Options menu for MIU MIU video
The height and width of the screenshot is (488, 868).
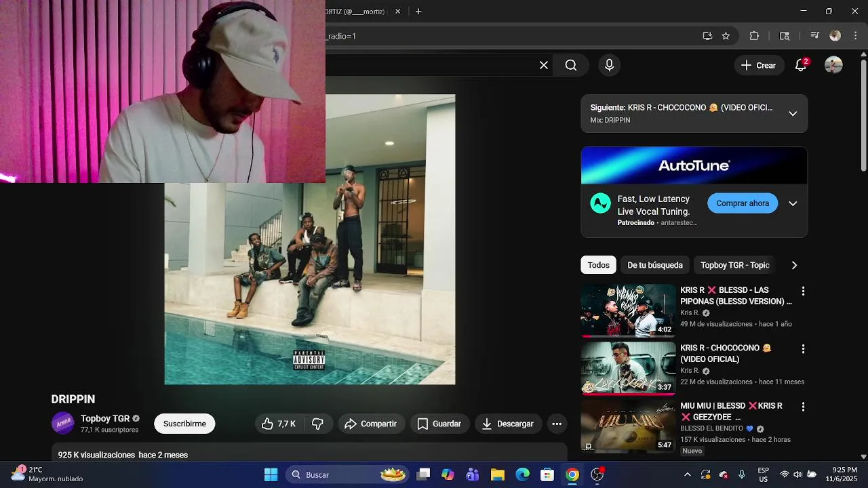click(x=803, y=407)
